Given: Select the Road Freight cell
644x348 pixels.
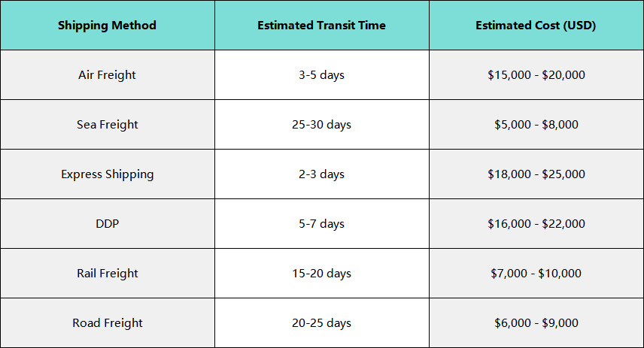Looking at the screenshot, I should pyautogui.click(x=107, y=323).
